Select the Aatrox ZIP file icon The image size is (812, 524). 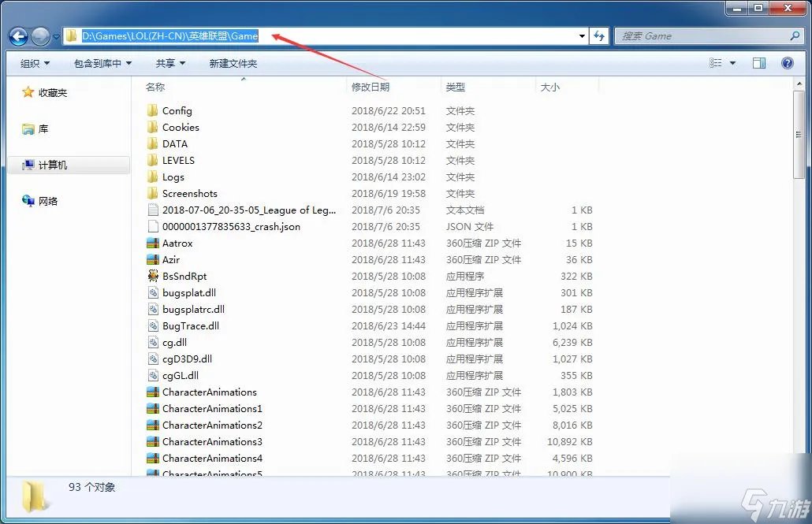154,243
